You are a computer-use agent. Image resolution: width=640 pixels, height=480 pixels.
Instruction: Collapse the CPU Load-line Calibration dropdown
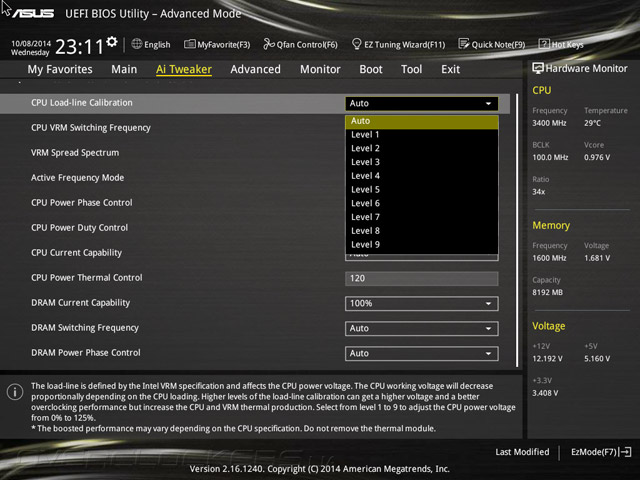tap(422, 104)
